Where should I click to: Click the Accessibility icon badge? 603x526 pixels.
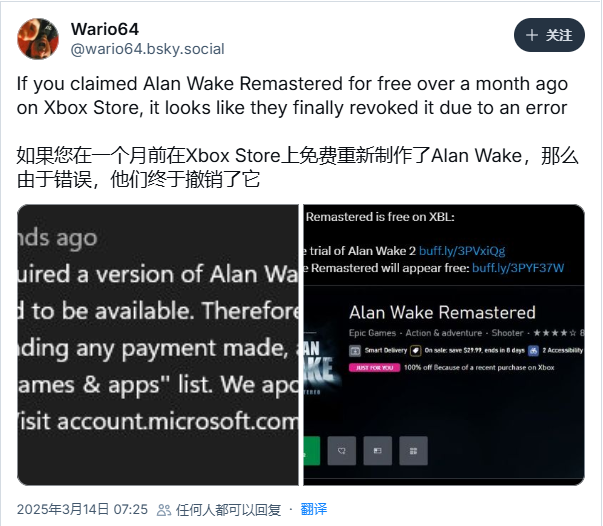click(x=533, y=350)
